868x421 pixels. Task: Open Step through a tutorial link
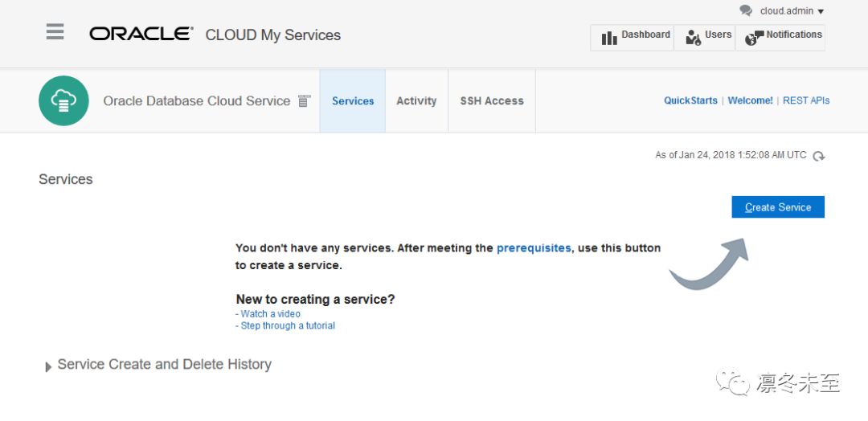(x=288, y=326)
